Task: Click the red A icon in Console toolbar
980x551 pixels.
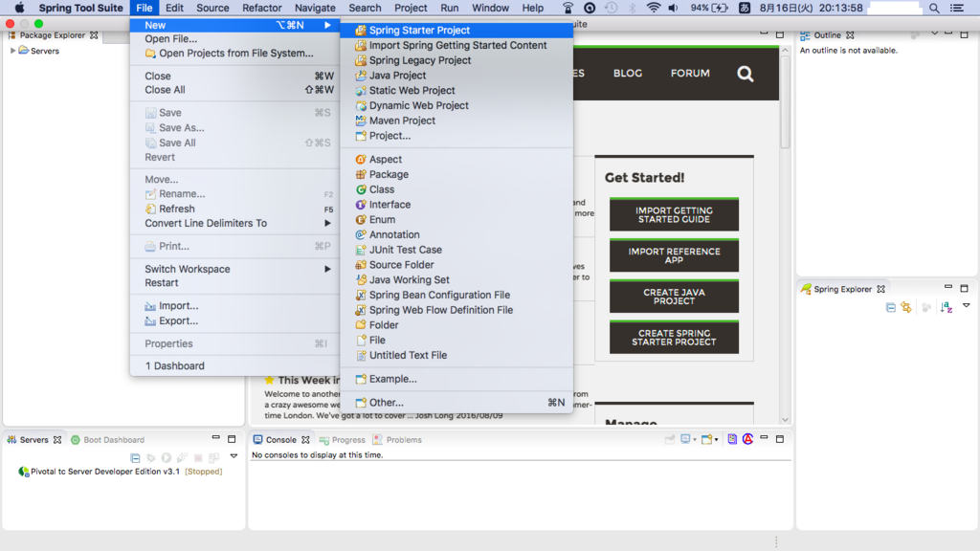Action: 747,439
